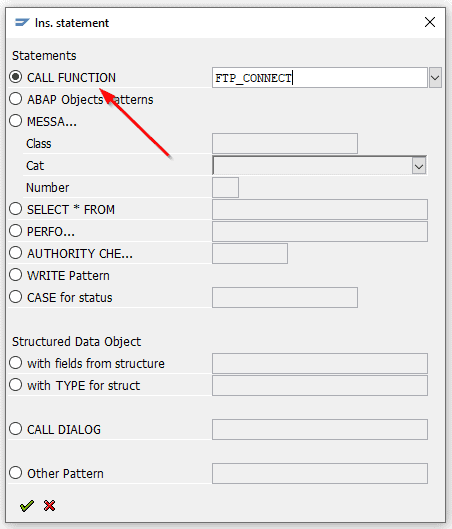The width and height of the screenshot is (452, 529).
Task: Select with fields from structure option
Action: pyautogui.click(x=16, y=363)
